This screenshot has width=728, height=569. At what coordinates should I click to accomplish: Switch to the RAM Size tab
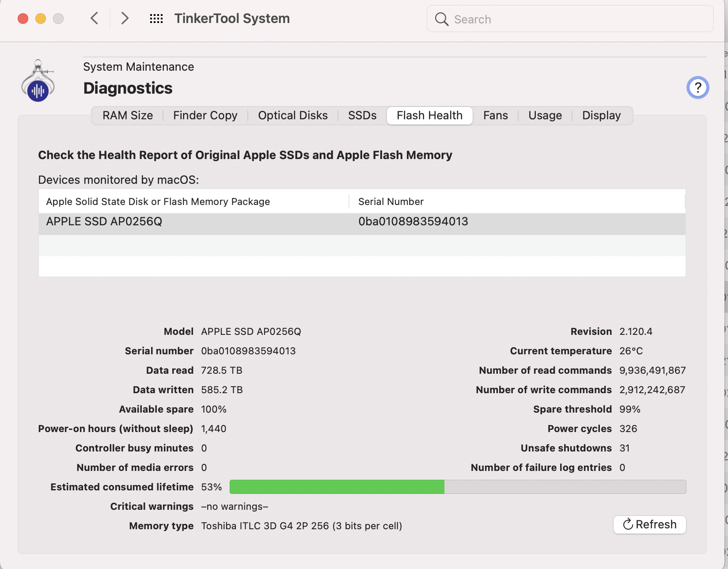click(128, 116)
